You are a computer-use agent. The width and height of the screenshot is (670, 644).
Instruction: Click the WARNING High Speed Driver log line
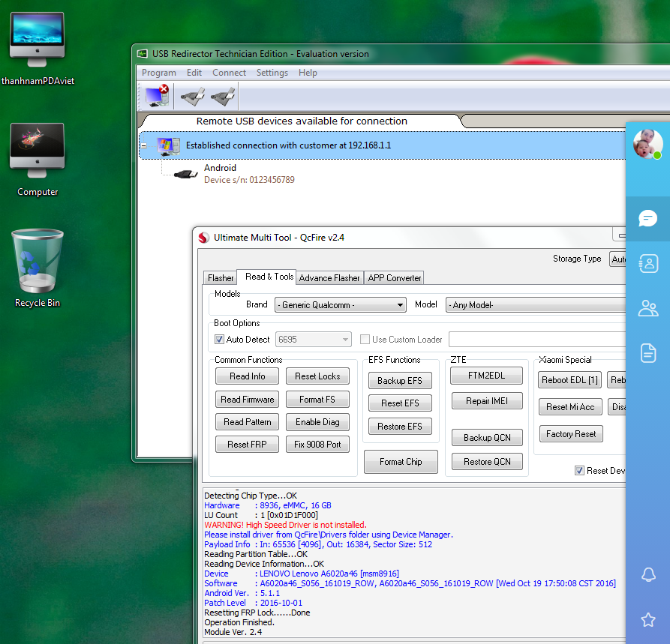(285, 525)
